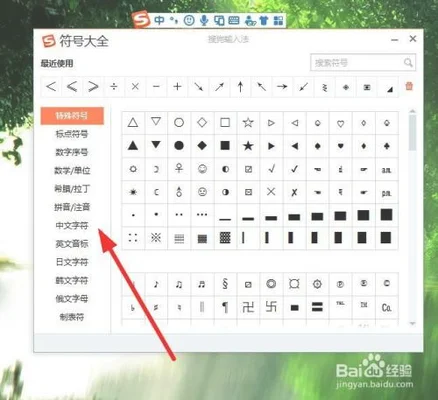Insert the p.m. symbol
The image size is (438, 400).
click(386, 193)
